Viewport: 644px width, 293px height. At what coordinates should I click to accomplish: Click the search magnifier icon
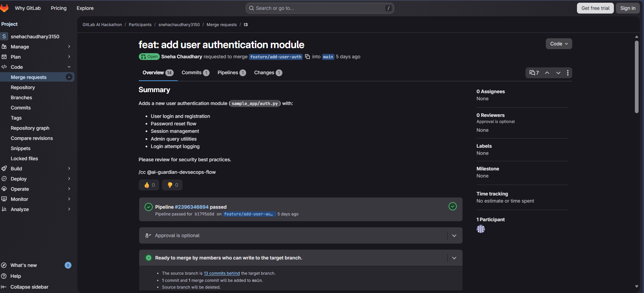tap(252, 8)
